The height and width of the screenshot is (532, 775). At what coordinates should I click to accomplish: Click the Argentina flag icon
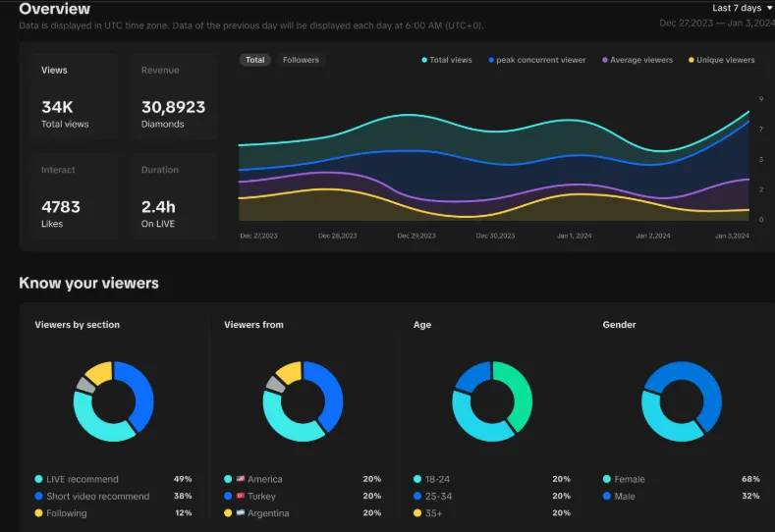240,513
